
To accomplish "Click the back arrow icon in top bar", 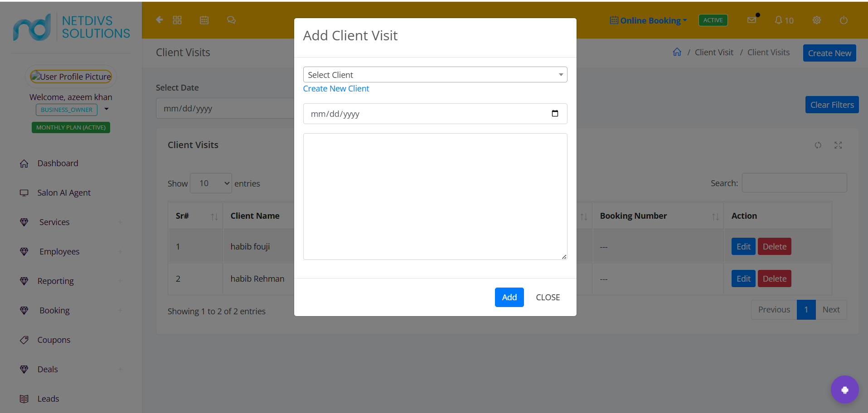I will tap(159, 20).
